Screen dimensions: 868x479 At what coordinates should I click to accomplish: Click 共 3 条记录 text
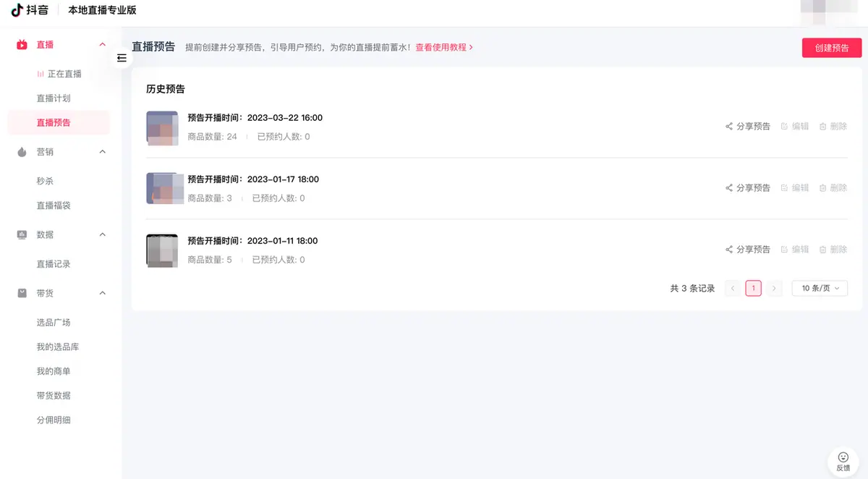point(692,288)
